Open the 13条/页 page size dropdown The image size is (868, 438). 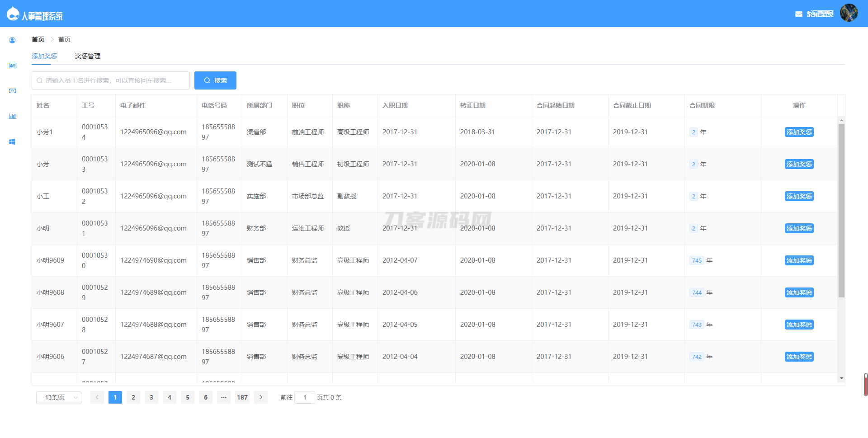click(x=58, y=397)
